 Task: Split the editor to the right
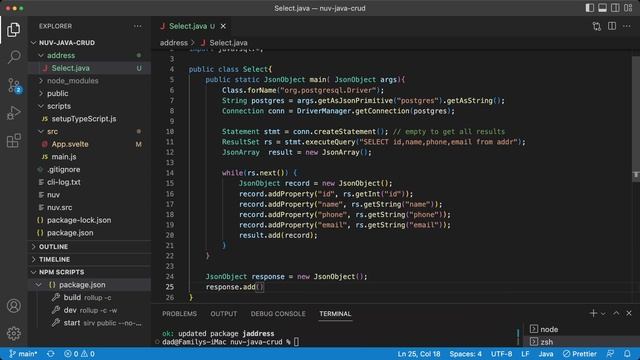[x=612, y=26]
